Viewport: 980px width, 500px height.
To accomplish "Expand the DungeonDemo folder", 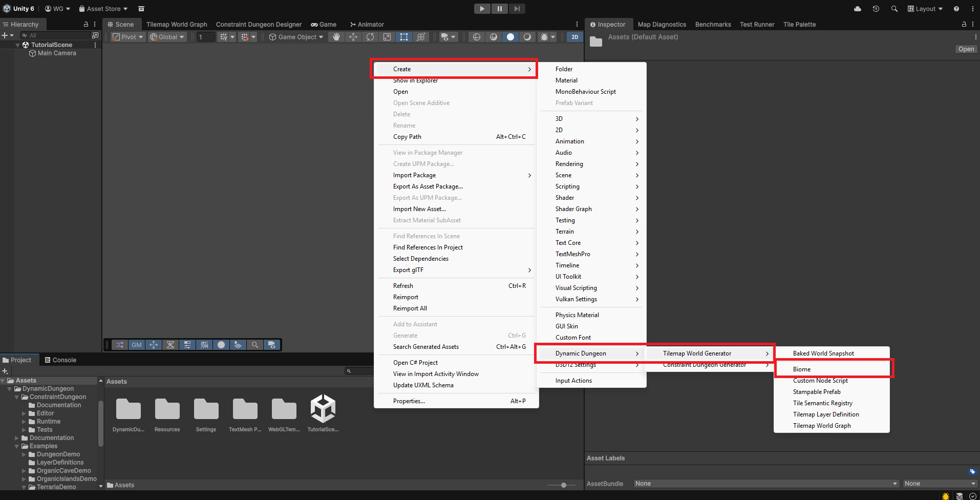I will point(24,454).
